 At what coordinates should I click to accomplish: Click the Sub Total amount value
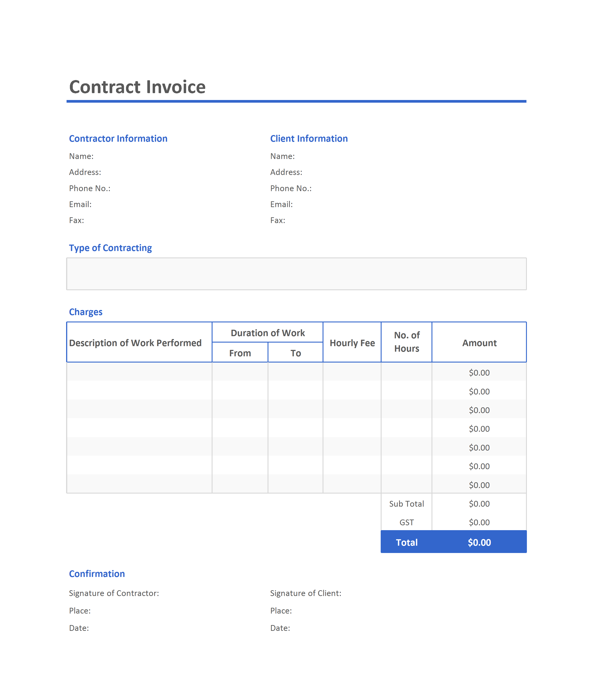(479, 503)
